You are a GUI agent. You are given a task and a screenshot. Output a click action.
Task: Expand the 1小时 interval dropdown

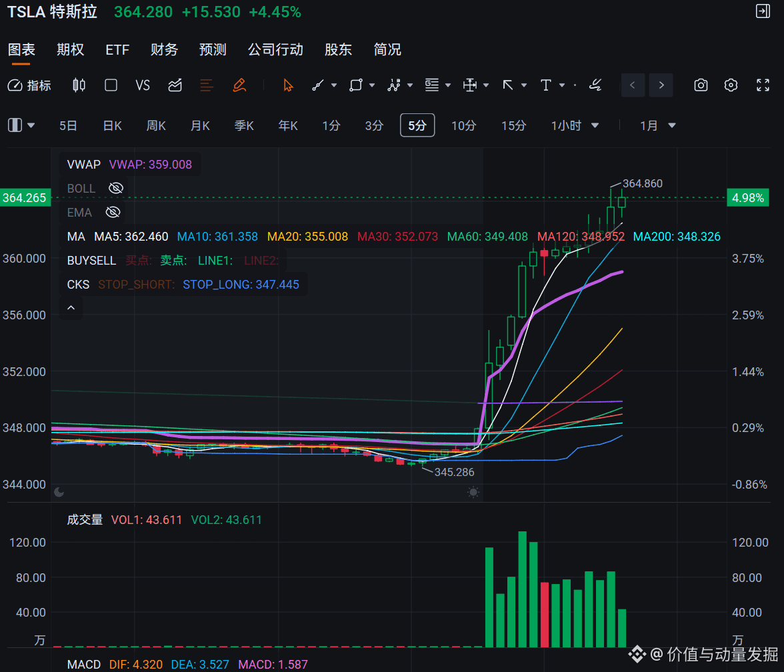tap(595, 125)
